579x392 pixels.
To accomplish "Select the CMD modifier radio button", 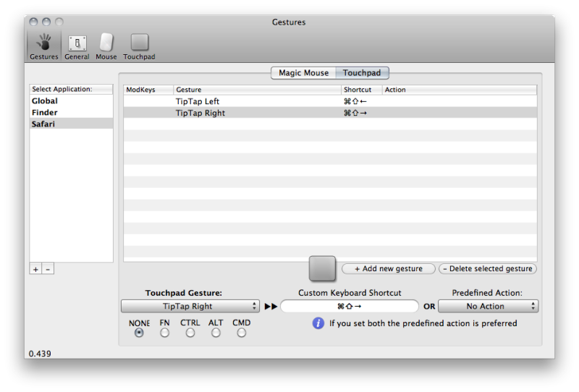I will coord(242,333).
